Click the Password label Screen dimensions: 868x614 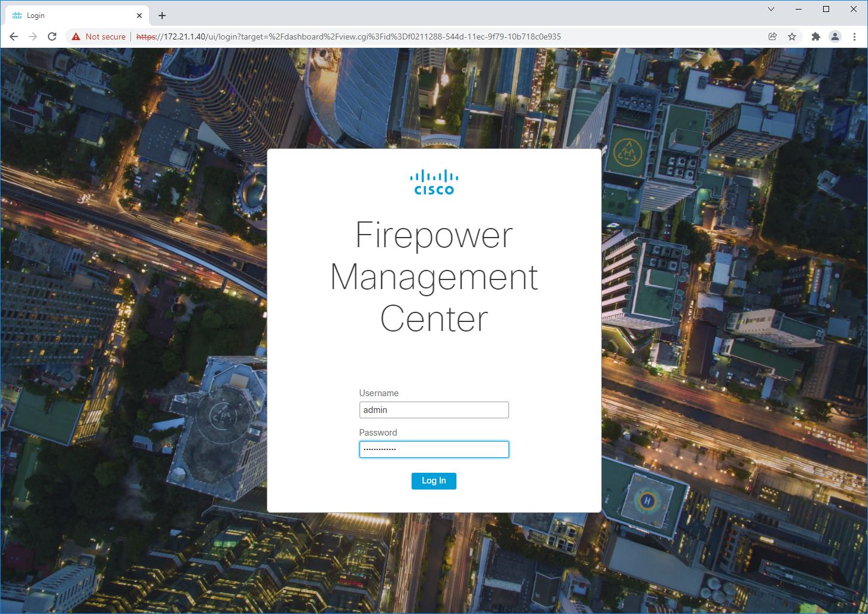[x=378, y=433]
